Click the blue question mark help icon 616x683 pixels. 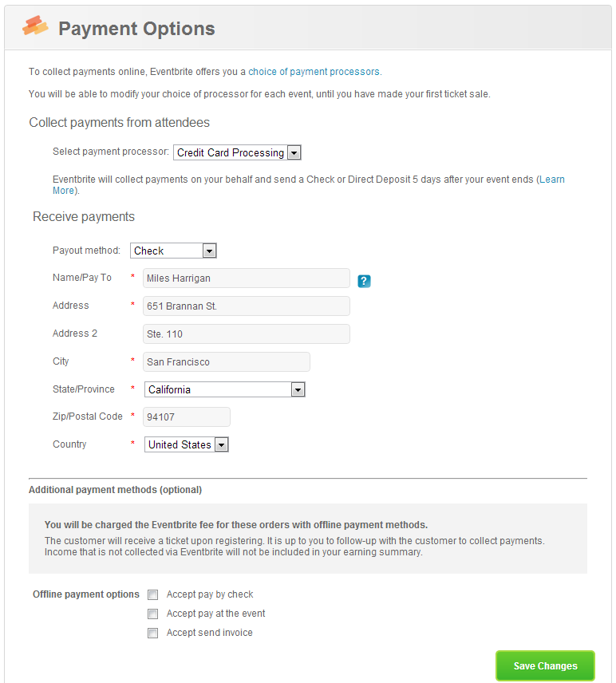(364, 281)
